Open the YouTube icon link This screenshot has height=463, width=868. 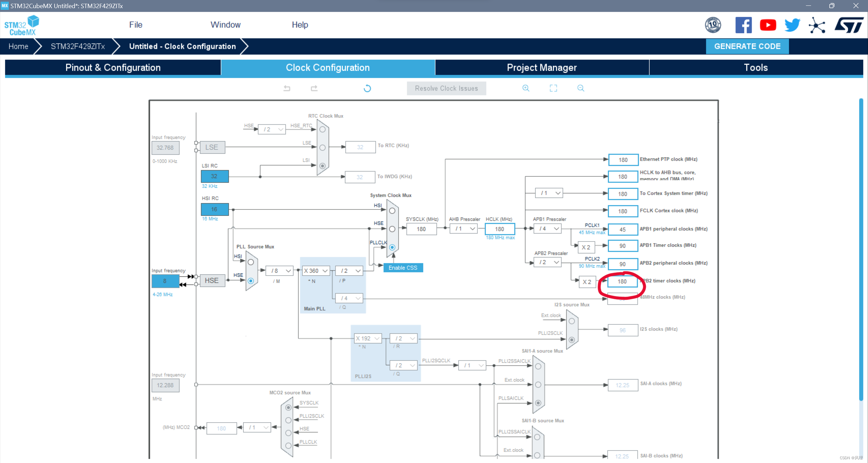(768, 25)
